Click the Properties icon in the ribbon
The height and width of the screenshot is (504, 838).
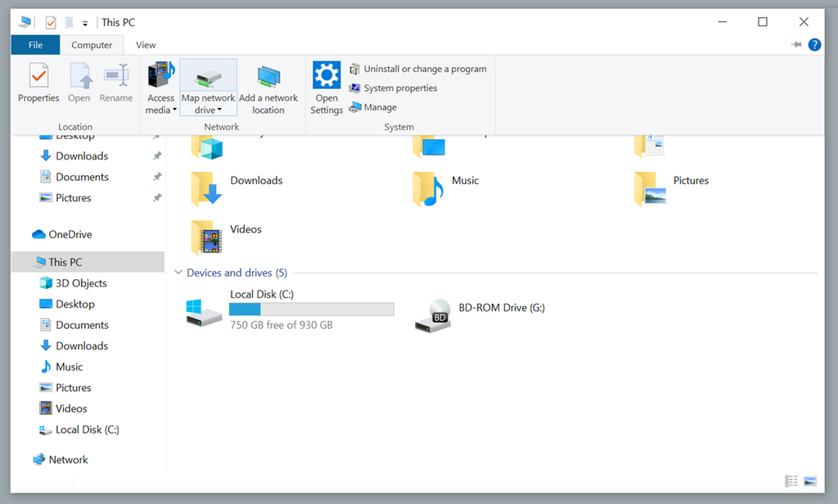pos(38,82)
